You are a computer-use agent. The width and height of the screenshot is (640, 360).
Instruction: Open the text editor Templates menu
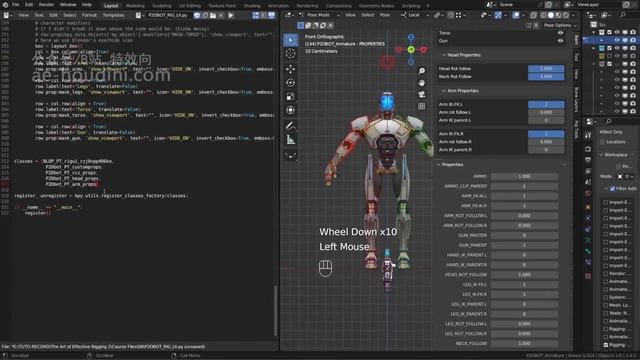[113, 15]
